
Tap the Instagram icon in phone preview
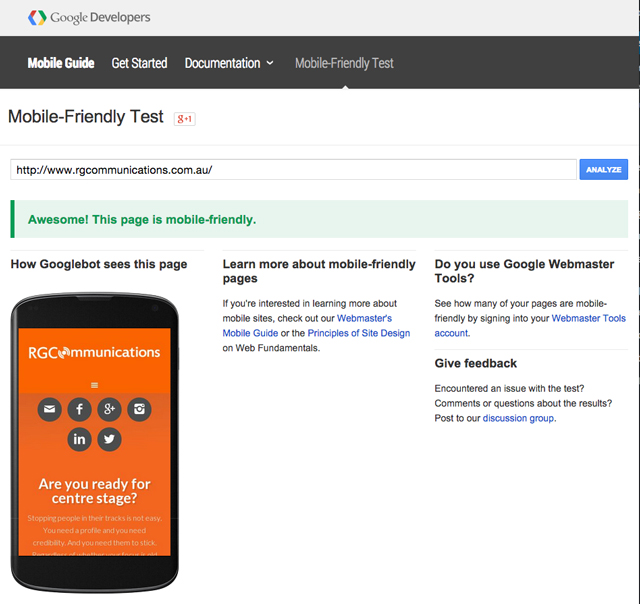[139, 409]
